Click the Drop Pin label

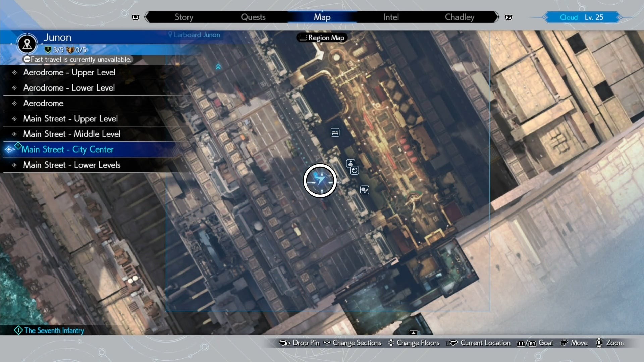coord(306,343)
